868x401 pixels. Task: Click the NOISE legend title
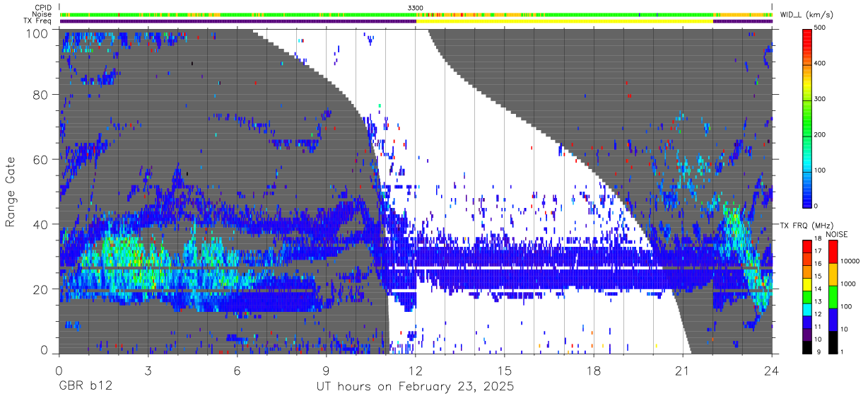coord(837,234)
